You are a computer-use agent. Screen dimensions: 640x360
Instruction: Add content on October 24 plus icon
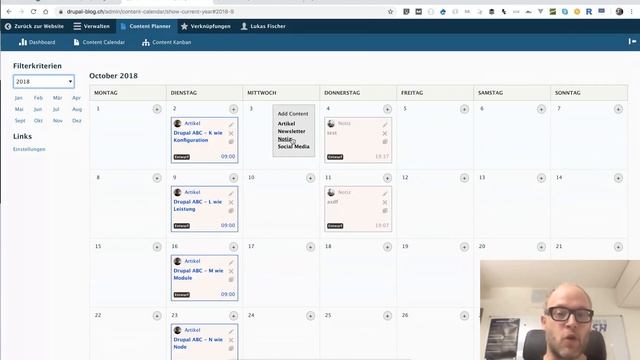(x=311, y=316)
